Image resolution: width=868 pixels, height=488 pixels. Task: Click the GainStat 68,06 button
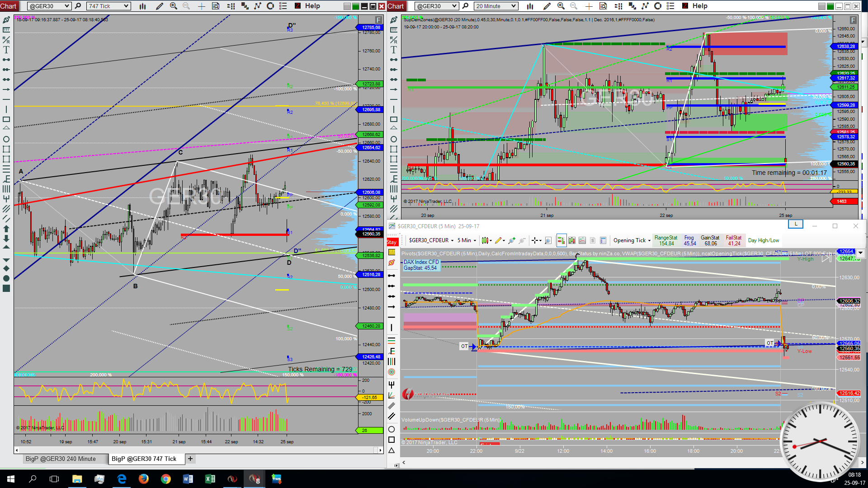[710, 240]
